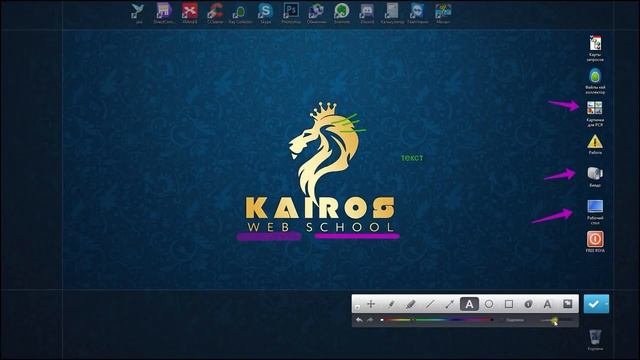This screenshot has width=640, height=360.
Task: Open dropdown arrow beside the blue checkmark
Action: coord(607,304)
